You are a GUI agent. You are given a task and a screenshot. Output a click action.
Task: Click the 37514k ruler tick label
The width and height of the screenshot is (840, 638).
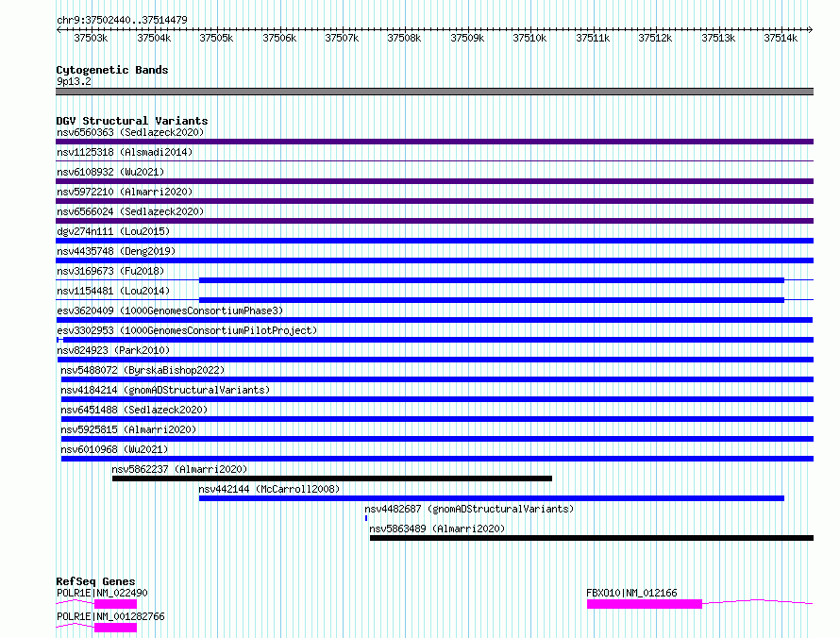(x=781, y=38)
